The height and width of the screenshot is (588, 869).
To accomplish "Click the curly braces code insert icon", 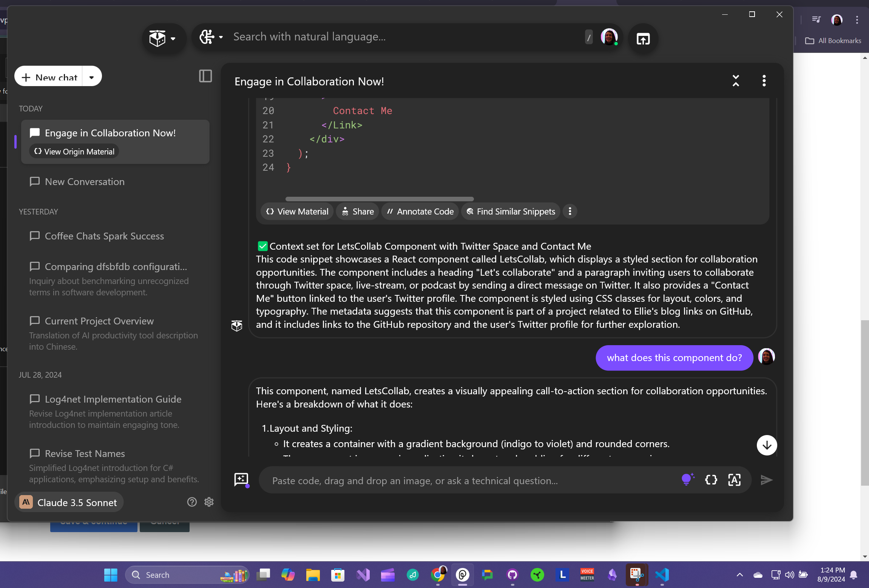I will 711,480.
